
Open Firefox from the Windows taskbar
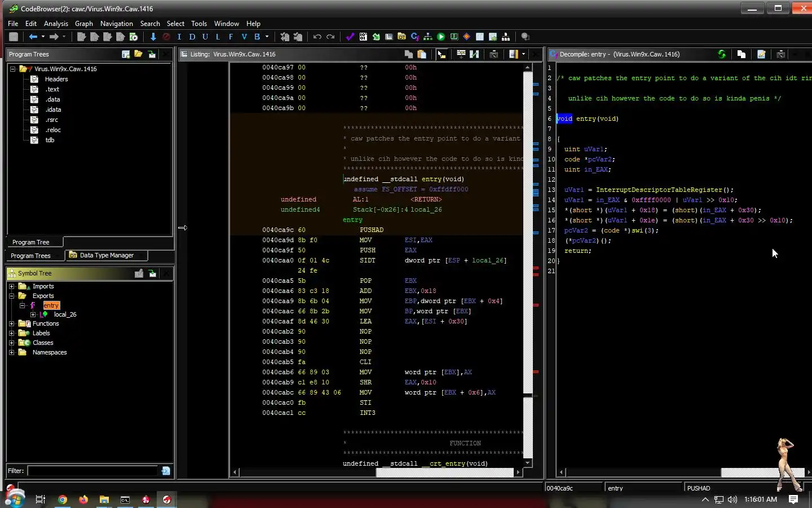83,500
